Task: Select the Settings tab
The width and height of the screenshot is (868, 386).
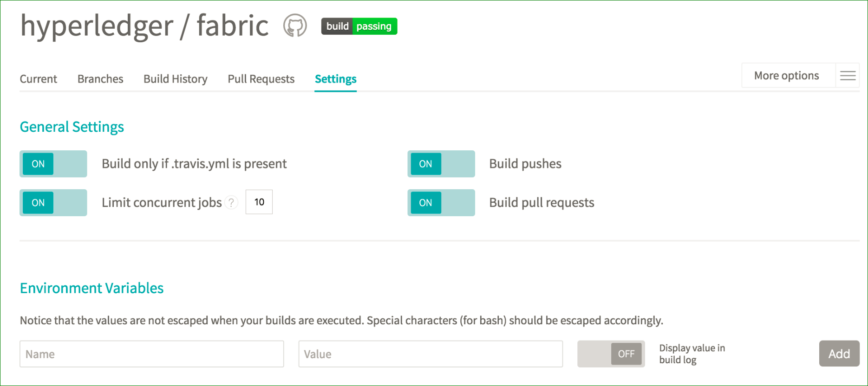Action: (335, 79)
